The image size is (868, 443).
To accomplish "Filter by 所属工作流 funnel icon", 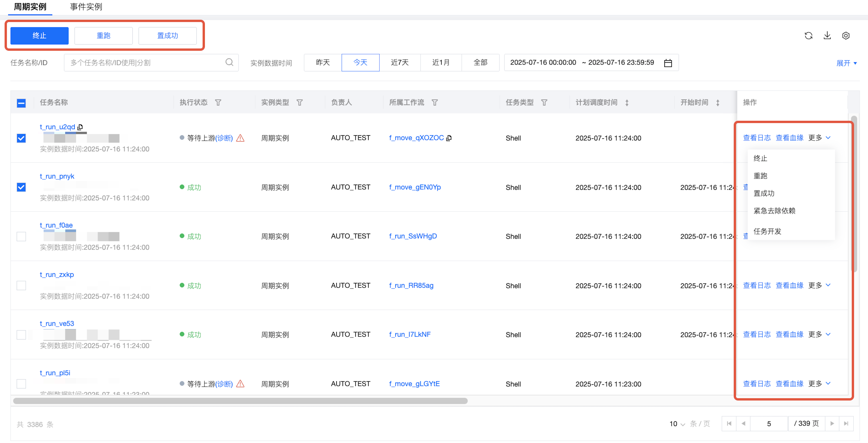I will coord(435,103).
